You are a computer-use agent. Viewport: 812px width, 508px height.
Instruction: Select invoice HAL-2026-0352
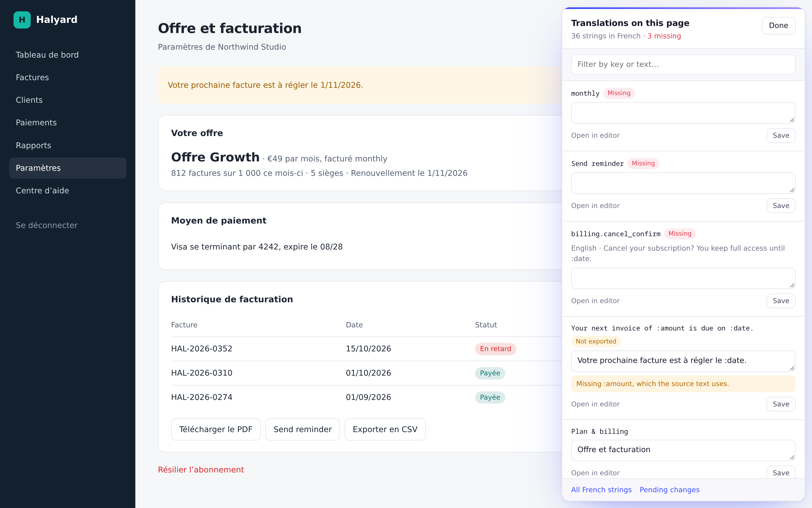(202, 349)
